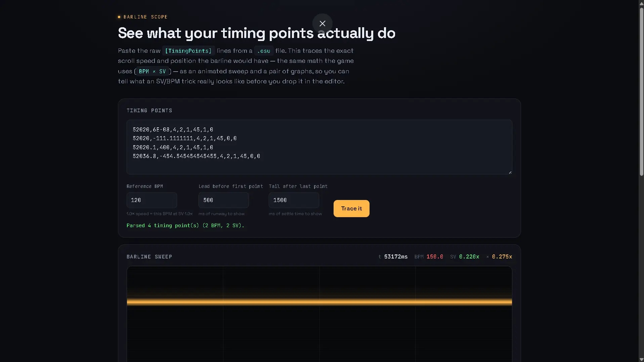Click the orange barline in the sweep

click(x=319, y=302)
